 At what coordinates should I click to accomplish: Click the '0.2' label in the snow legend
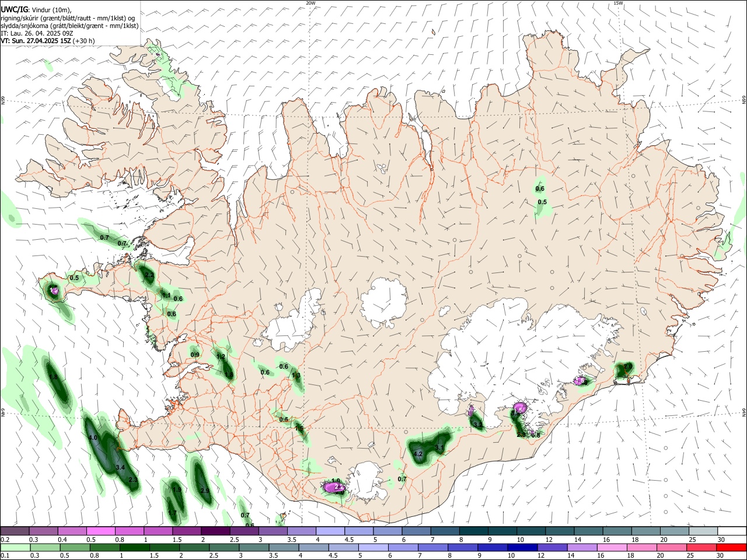tap(5, 540)
